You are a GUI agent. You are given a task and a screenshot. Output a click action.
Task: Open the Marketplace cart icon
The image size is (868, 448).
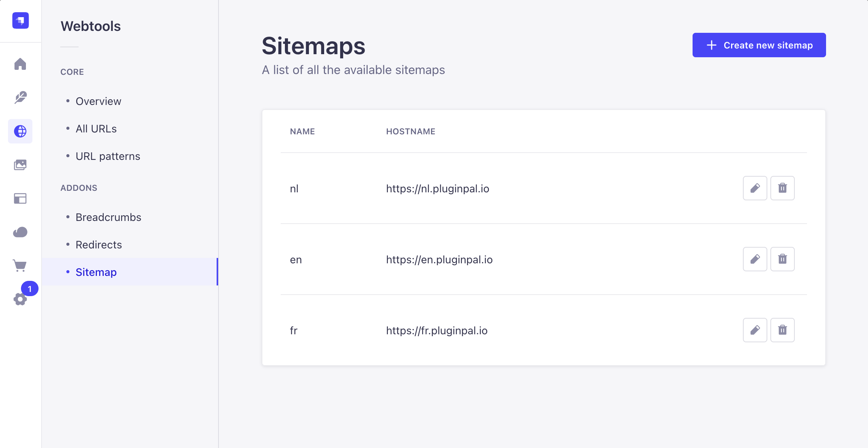pyautogui.click(x=20, y=266)
